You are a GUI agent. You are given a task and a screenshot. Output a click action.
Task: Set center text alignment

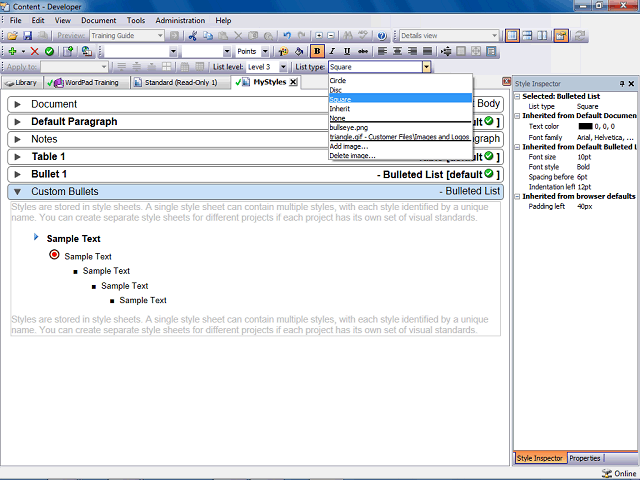click(397, 51)
